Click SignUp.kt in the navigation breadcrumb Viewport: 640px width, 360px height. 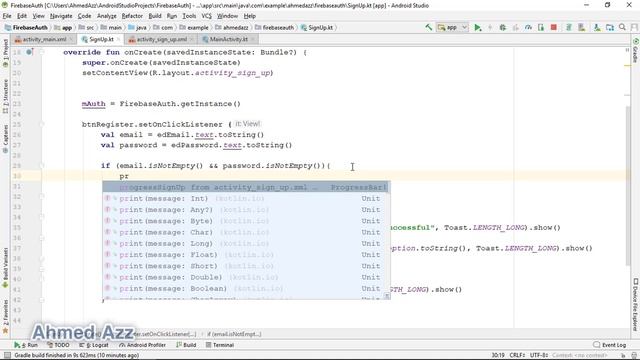pos(317,28)
